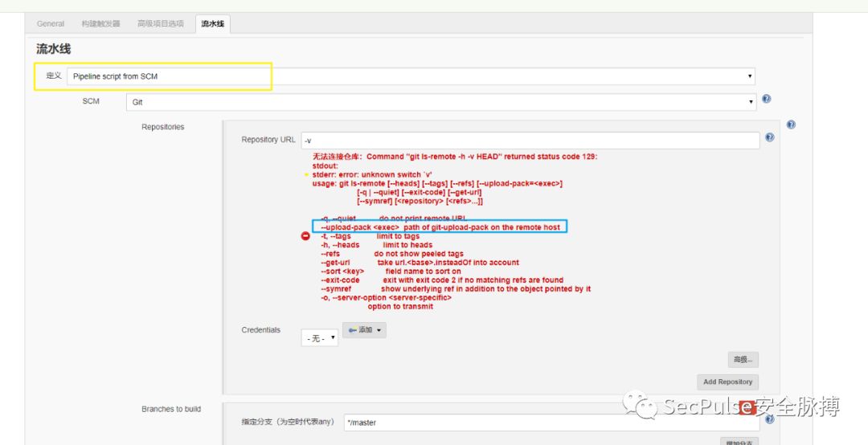Open the 定义 Pipeline script from SCM dropdown
This screenshot has width=868, height=445.
(x=411, y=76)
